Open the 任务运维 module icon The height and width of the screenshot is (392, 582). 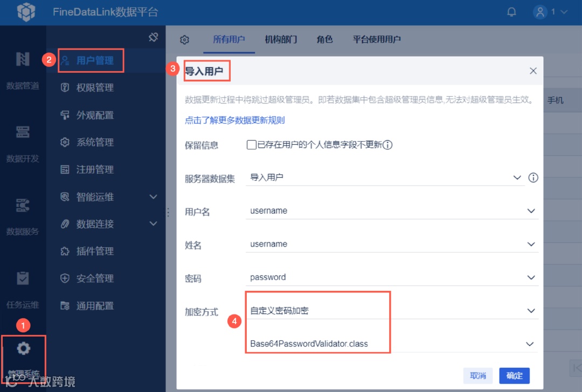click(23, 278)
